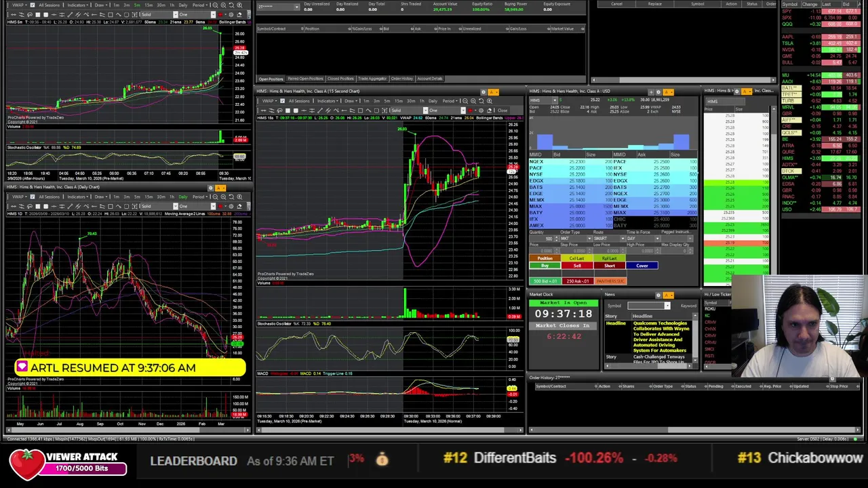
Task: Close the 15 Second Chart drawing toolbar
Action: (502, 110)
